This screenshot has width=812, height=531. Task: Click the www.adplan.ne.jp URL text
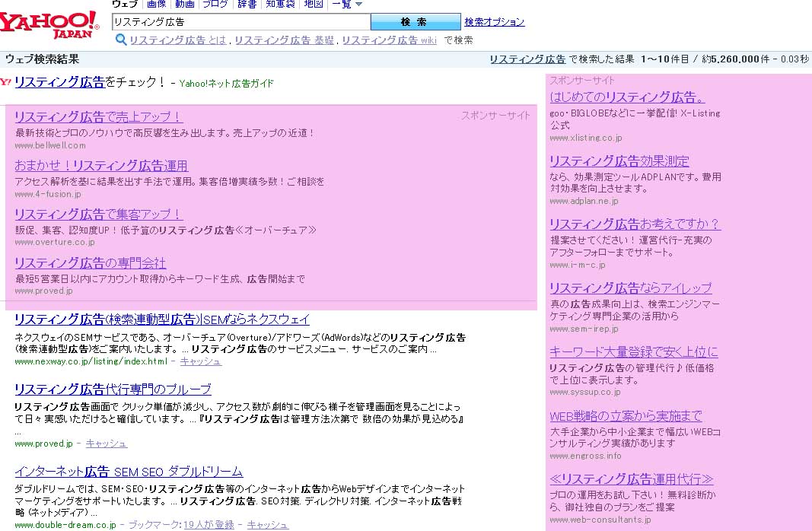tap(584, 201)
